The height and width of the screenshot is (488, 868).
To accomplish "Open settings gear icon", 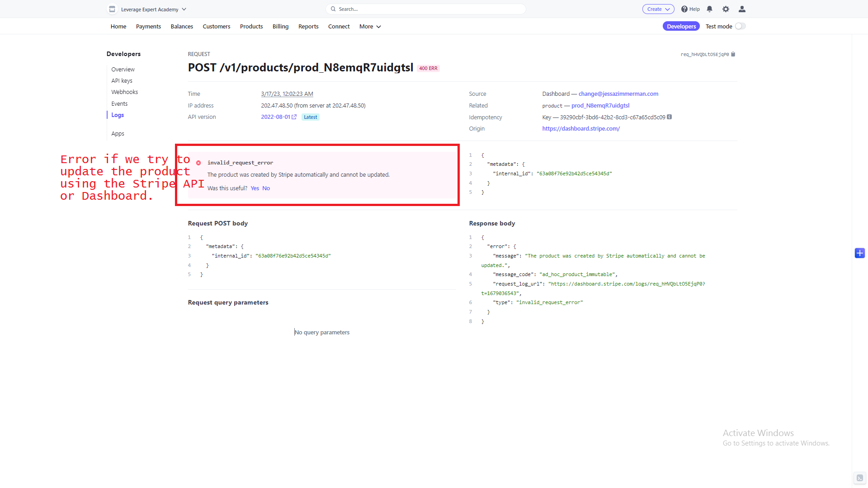I will point(726,9).
